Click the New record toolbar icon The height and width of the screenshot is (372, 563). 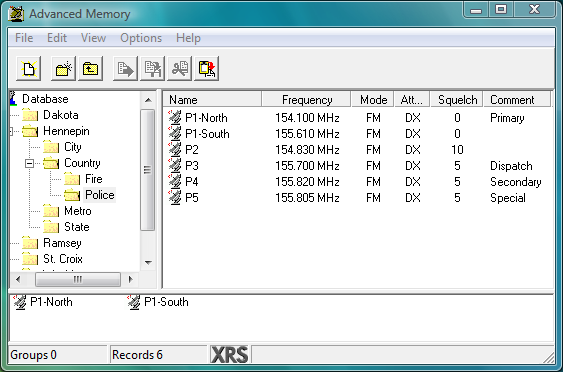point(28,68)
